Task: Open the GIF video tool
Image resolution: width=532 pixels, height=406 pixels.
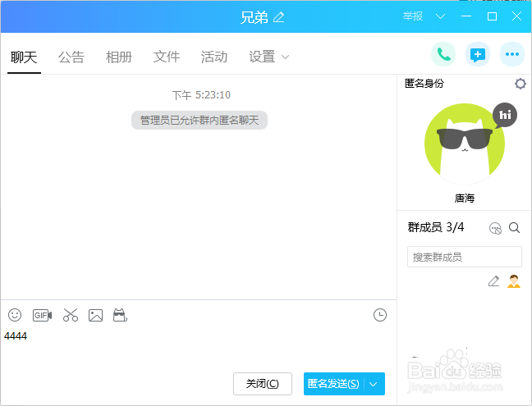Action: click(x=43, y=316)
